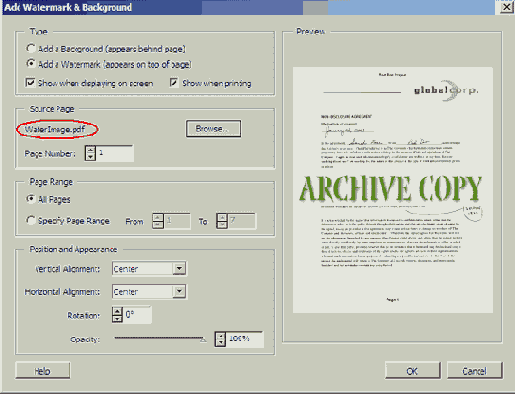Increase Opacity with up stepper arrow
The image size is (515, 394).
220,336
